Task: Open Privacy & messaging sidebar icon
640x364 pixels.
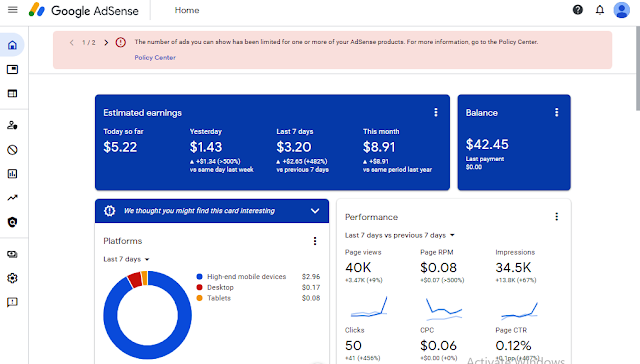Action: point(13,125)
